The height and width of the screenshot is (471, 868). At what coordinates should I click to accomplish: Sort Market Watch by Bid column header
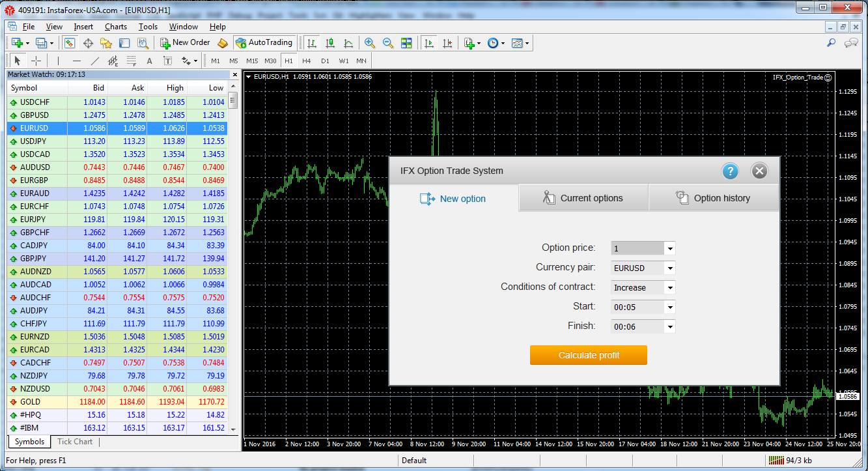pos(87,88)
